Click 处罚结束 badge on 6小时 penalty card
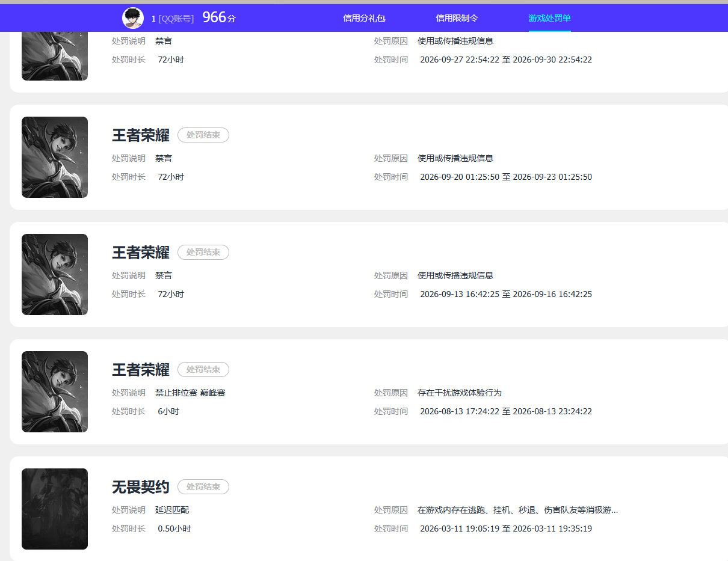The image size is (728, 561). pyautogui.click(x=203, y=370)
